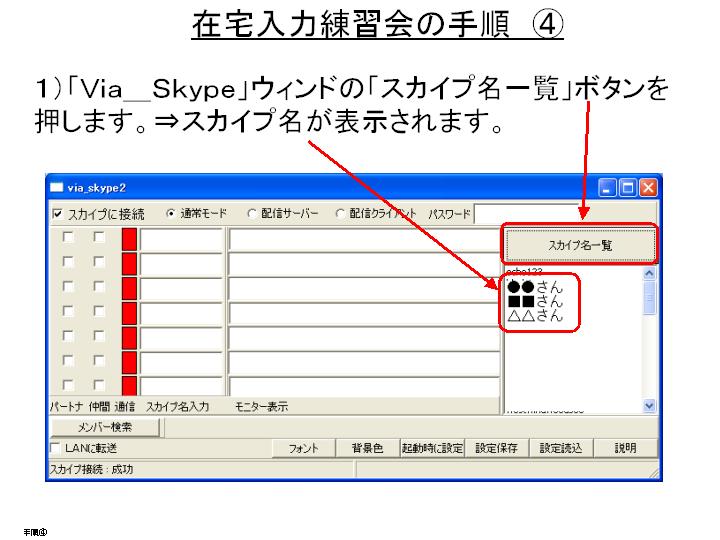Toggle the スカイプに接続 checkbox
This screenshot has width=720, height=540.
pos(57,214)
